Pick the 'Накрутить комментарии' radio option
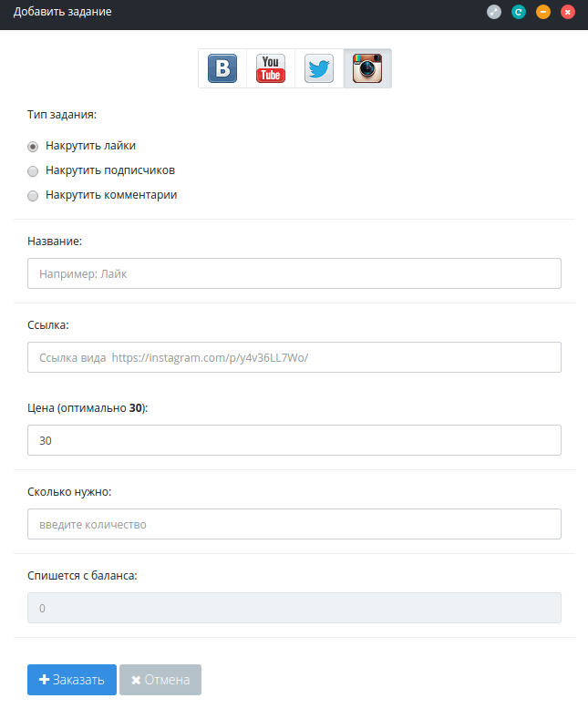 point(33,195)
